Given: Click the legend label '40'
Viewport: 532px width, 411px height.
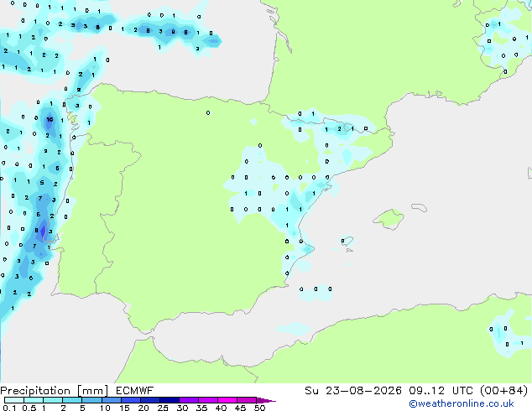Looking at the screenshot, I should tap(221, 408).
